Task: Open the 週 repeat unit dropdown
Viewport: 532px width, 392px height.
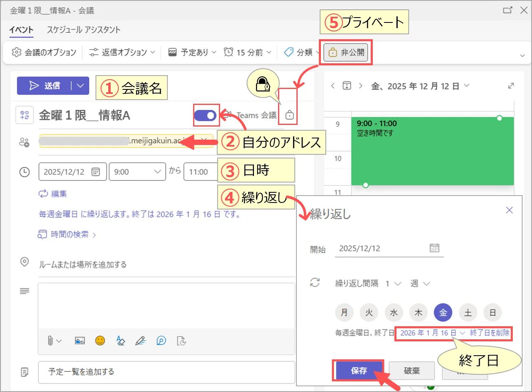Action: click(420, 283)
